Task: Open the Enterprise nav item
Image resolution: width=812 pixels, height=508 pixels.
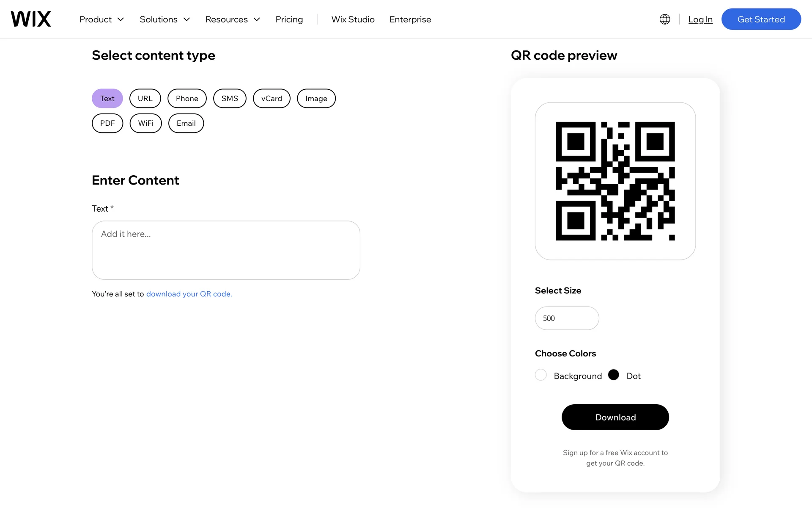Action: pyautogui.click(x=410, y=19)
